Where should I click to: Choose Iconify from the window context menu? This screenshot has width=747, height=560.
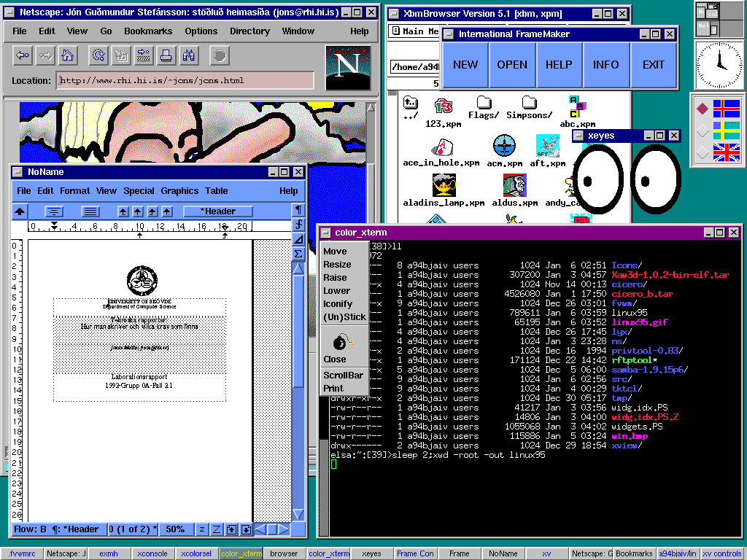coord(338,304)
